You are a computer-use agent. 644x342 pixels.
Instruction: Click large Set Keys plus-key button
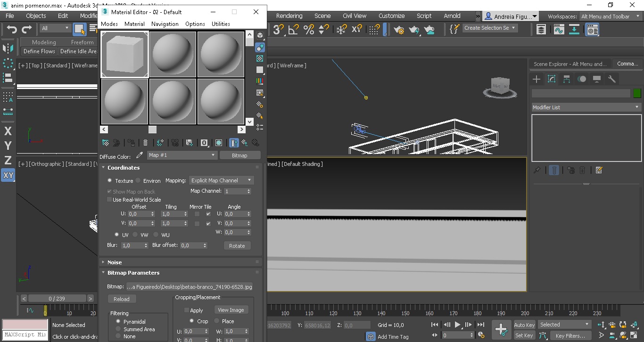click(501, 330)
